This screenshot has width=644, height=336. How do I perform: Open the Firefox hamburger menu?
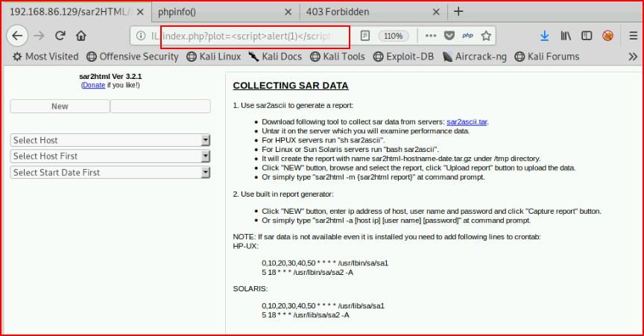pyautogui.click(x=634, y=36)
